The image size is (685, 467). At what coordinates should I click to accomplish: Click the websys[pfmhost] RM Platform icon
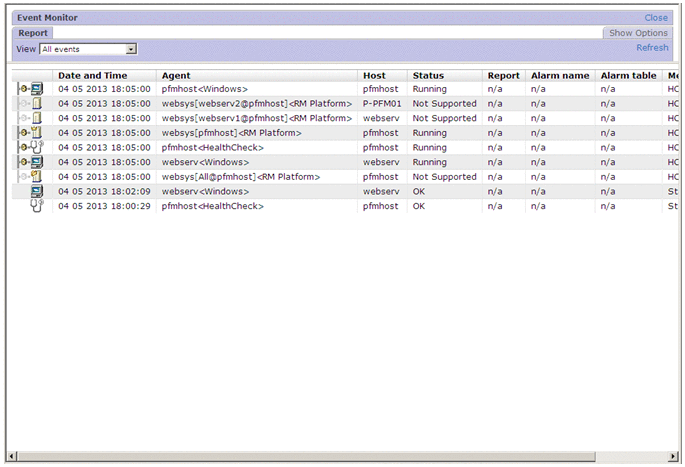[x=31, y=132]
